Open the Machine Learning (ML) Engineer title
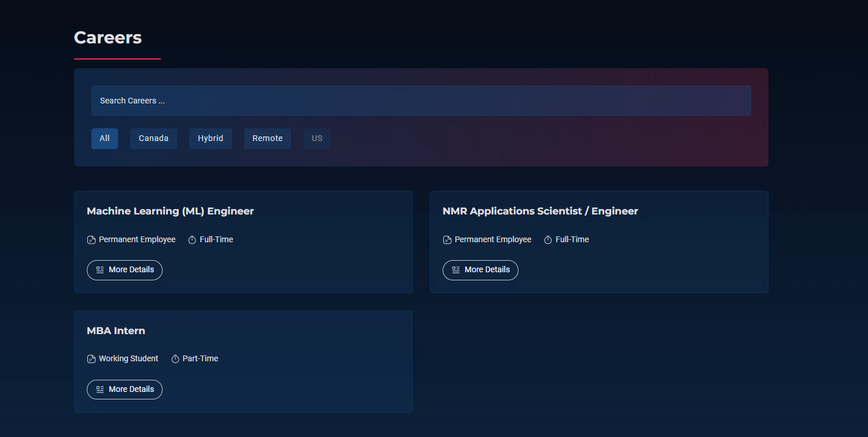The image size is (868, 437). pos(170,212)
